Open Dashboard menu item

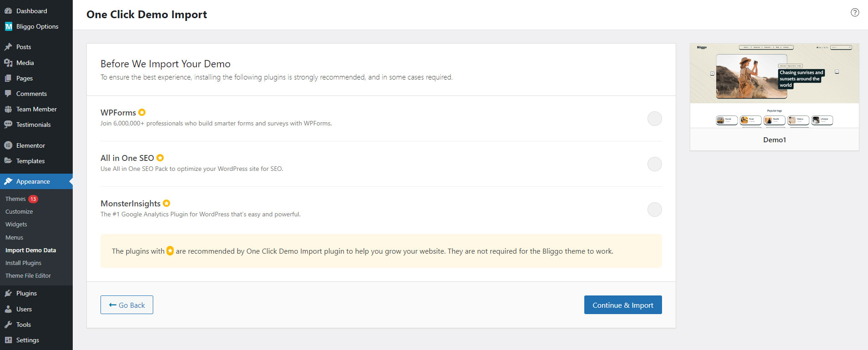coord(36,11)
